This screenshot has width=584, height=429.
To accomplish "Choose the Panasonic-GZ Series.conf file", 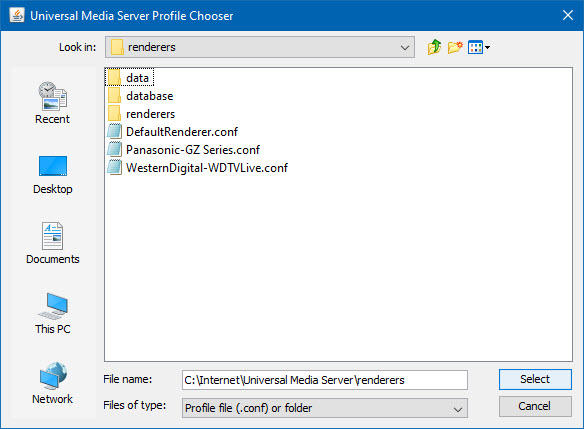I will tap(183, 149).
